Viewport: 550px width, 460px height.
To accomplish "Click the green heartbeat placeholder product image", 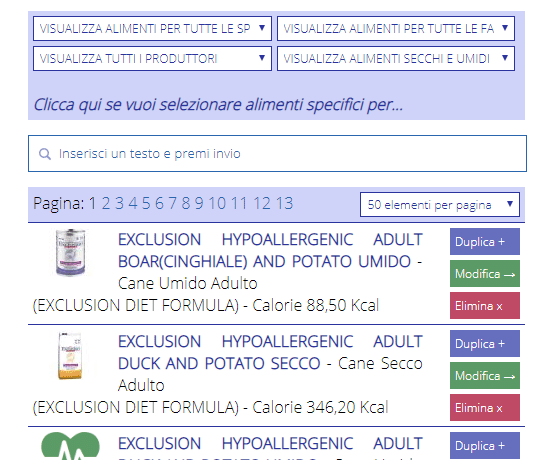I will [70, 446].
